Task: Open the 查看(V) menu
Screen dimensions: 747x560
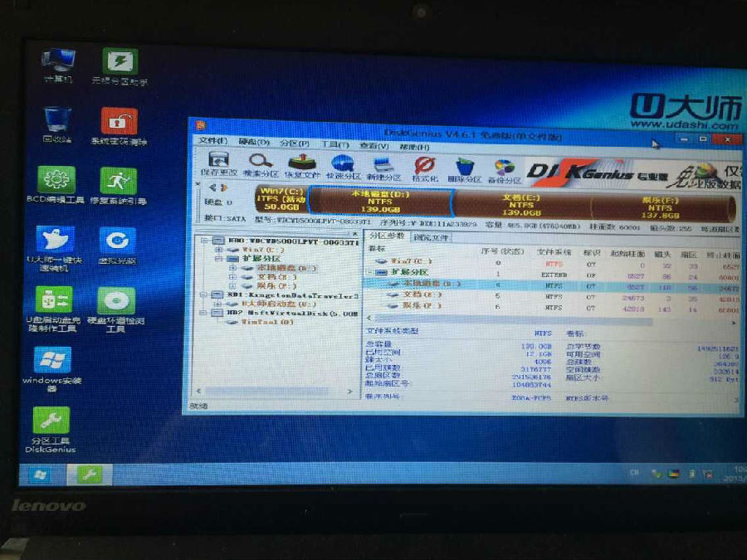Action: click(374, 146)
